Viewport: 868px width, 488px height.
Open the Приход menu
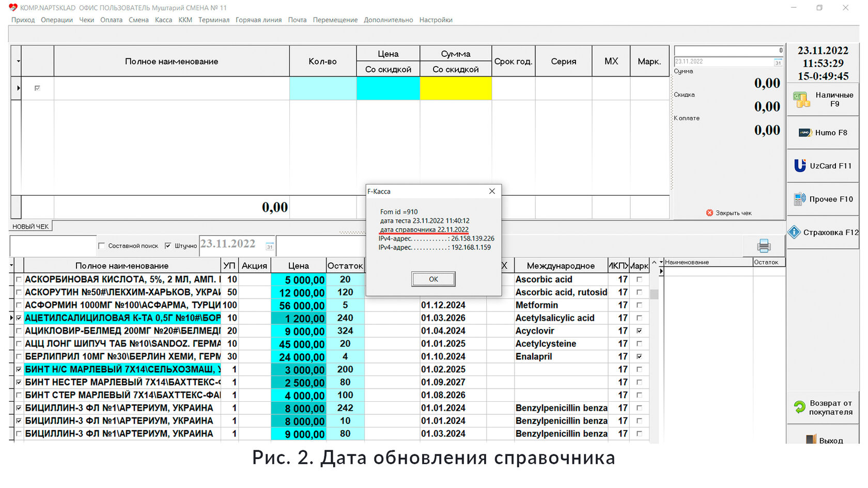pos(23,20)
